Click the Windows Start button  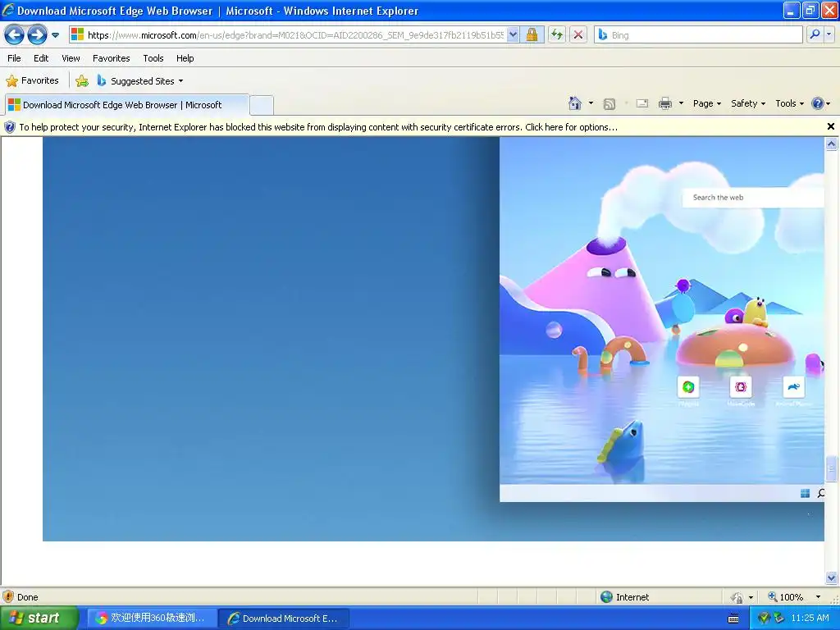(x=39, y=619)
